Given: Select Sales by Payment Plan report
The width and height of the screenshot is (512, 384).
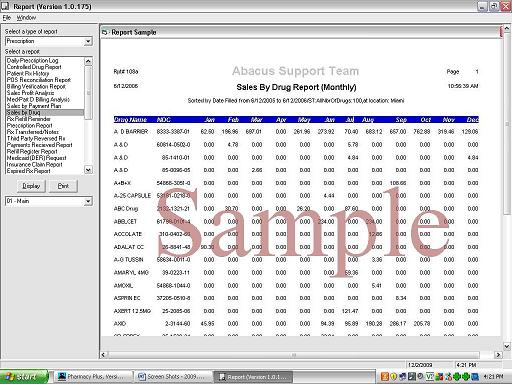Looking at the screenshot, I should click(x=34, y=106).
